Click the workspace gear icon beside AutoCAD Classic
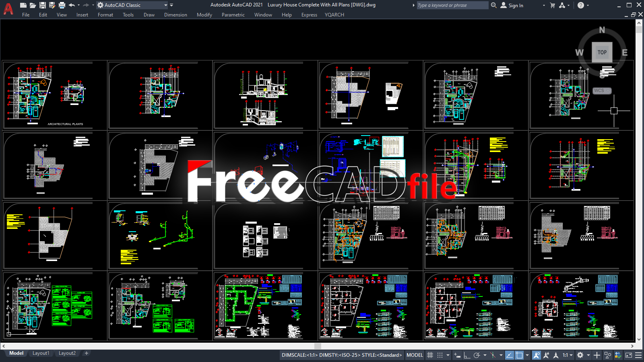This screenshot has height=362, width=644. [100, 5]
